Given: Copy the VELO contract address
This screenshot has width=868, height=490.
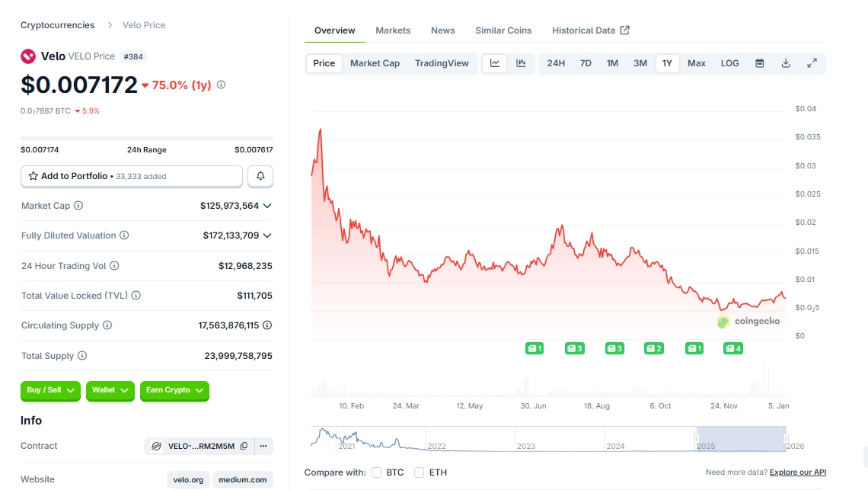Looking at the screenshot, I should click(x=244, y=446).
